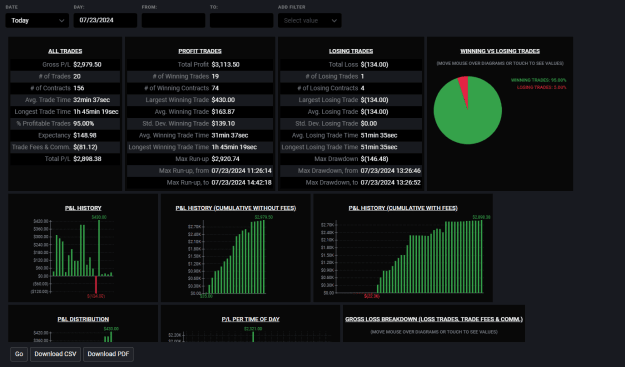Click the P&L History chart title

pyautogui.click(x=83, y=208)
